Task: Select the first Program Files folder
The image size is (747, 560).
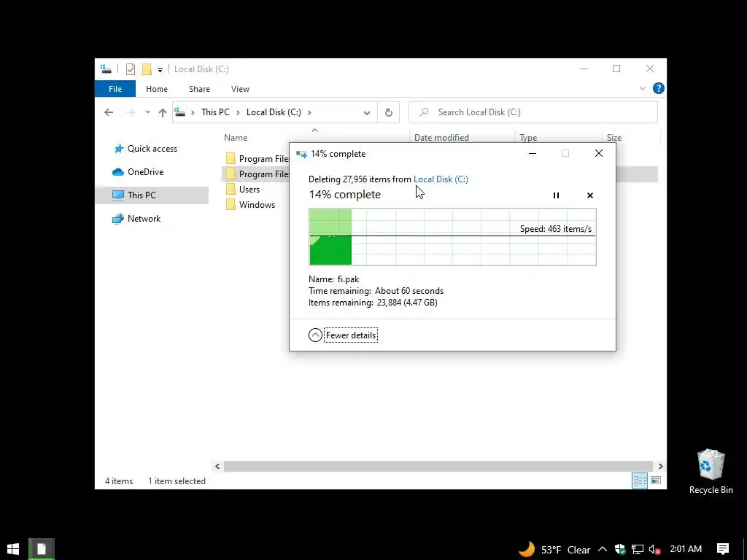Action: [x=256, y=158]
